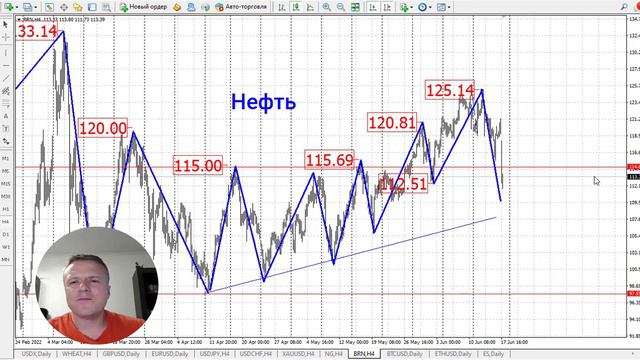Click the blue user icon in toolbar

pos(191,7)
